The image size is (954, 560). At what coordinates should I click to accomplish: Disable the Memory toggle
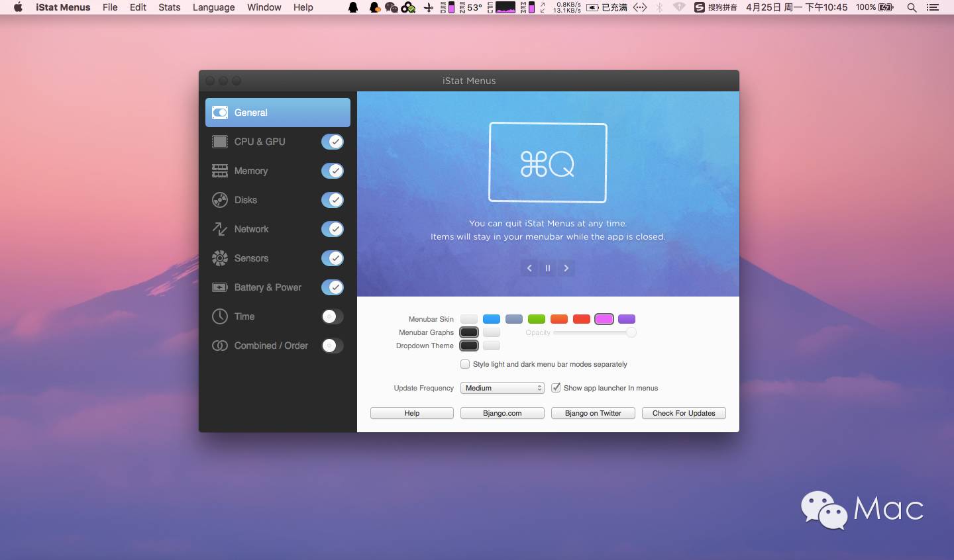click(333, 171)
